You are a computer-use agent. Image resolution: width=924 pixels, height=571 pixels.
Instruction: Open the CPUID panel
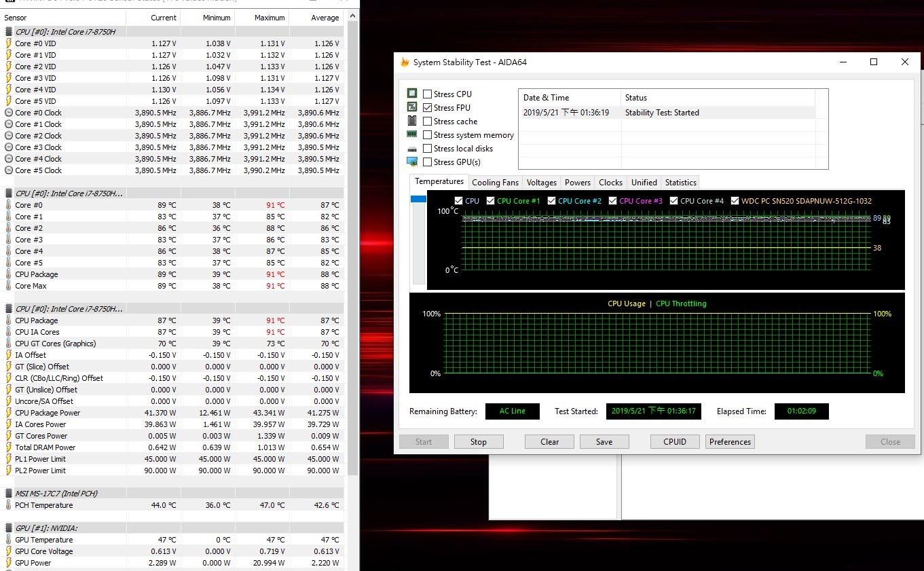(675, 442)
